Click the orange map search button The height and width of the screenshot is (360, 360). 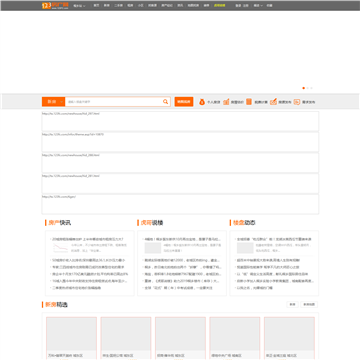click(x=184, y=102)
